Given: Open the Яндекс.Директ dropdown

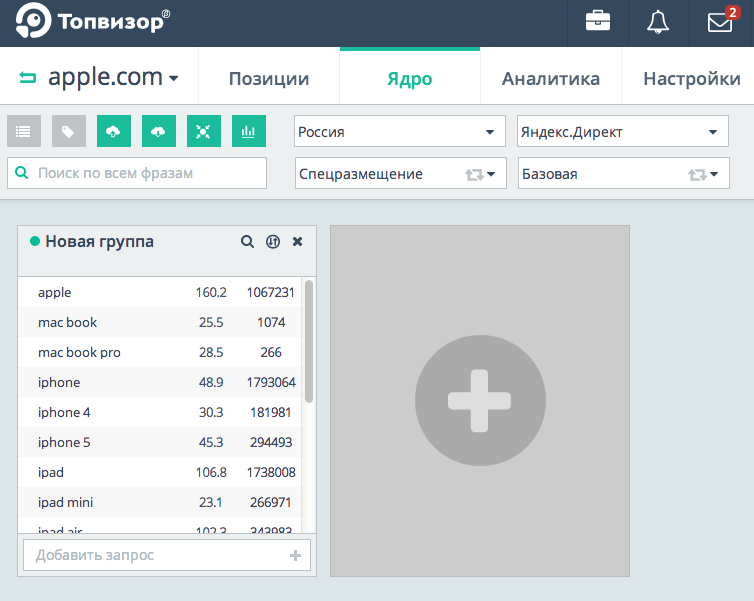Looking at the screenshot, I should point(623,131).
